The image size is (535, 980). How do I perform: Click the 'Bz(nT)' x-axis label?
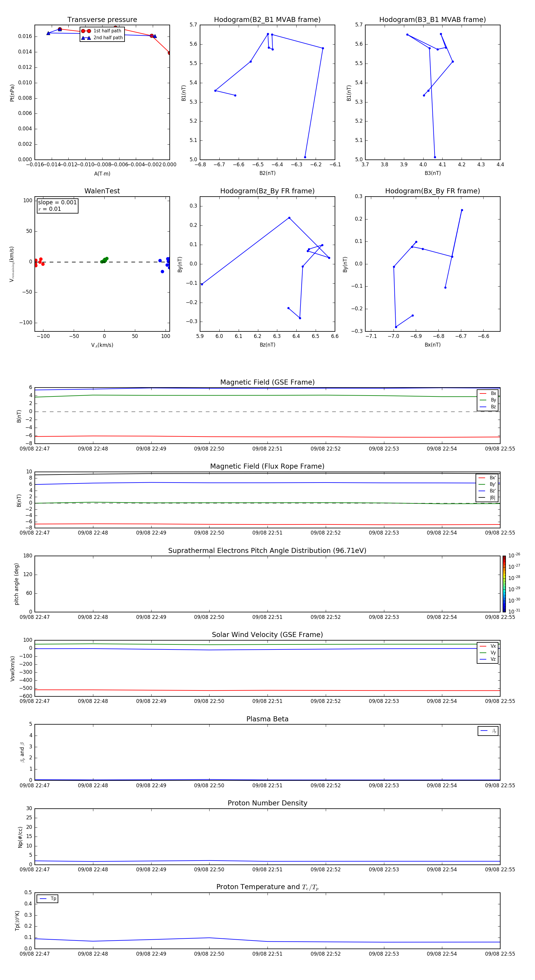pos(267,345)
